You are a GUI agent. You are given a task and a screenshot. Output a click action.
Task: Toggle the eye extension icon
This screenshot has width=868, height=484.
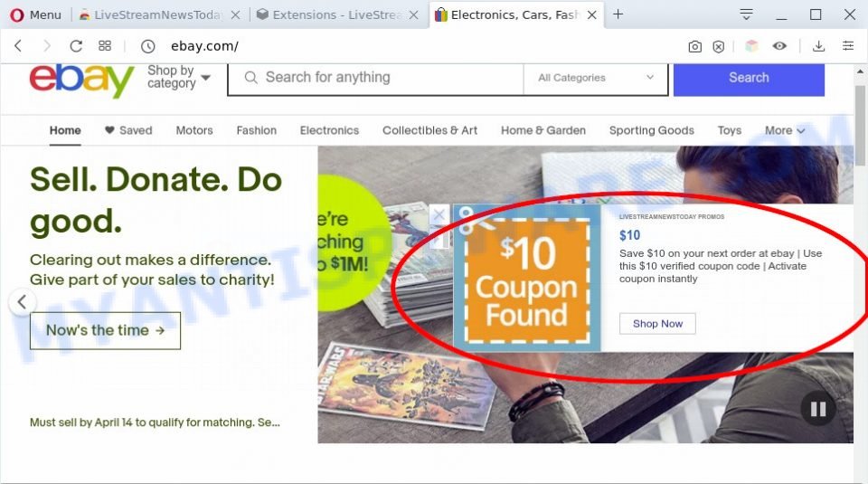779,46
